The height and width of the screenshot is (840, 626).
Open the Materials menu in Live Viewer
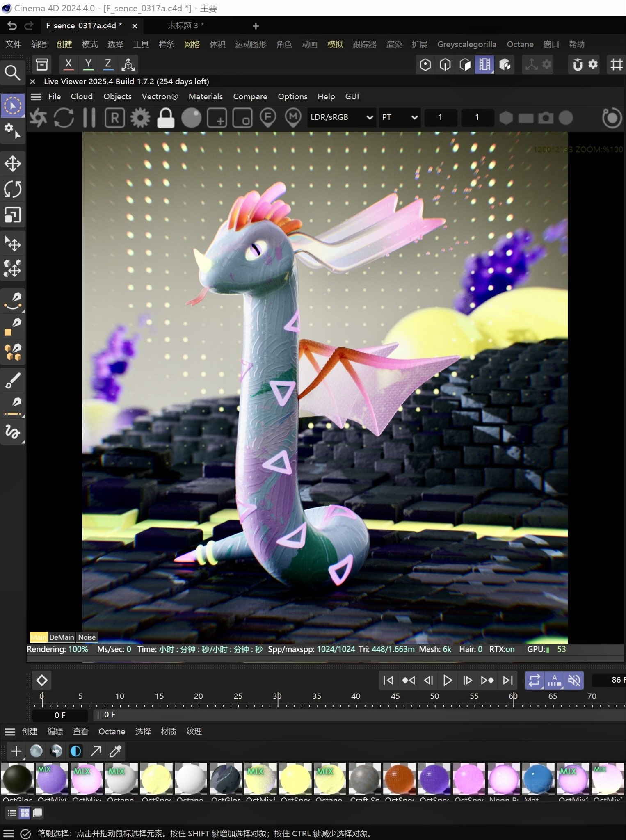click(206, 96)
